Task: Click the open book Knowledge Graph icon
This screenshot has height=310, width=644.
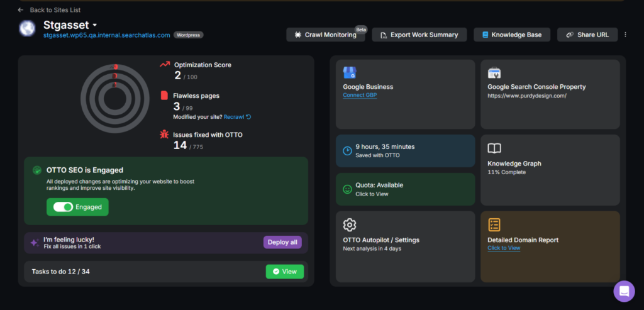Action: coord(494,148)
